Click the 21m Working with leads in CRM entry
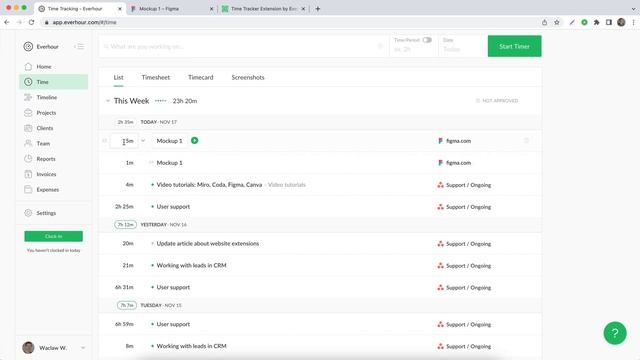 point(191,266)
